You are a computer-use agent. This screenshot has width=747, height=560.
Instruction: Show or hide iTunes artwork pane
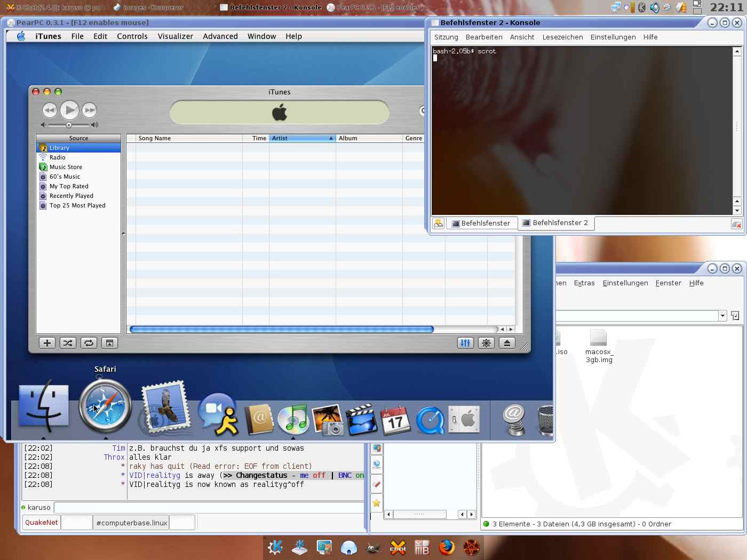click(x=109, y=343)
